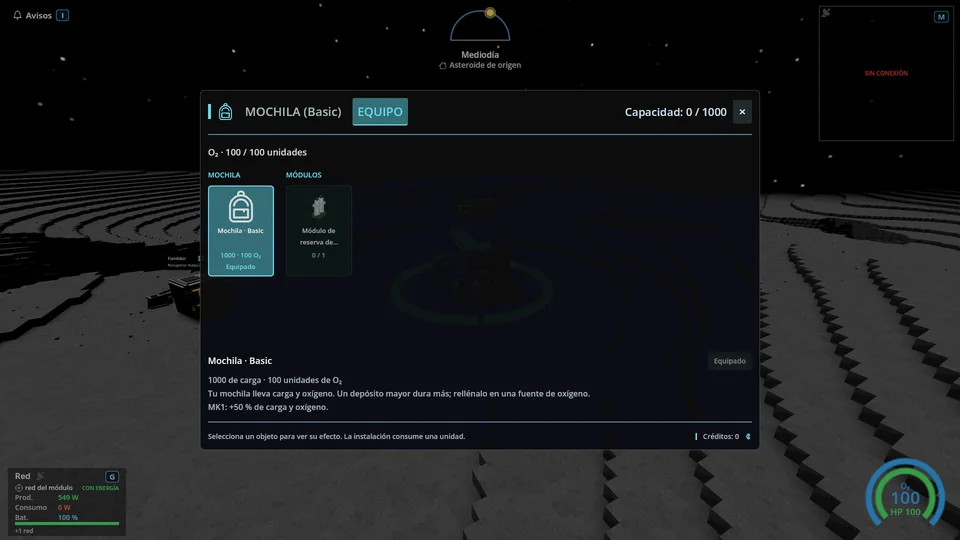Click the Mediodía day-cycle dial
The image size is (960, 540).
pyautogui.click(x=480, y=25)
